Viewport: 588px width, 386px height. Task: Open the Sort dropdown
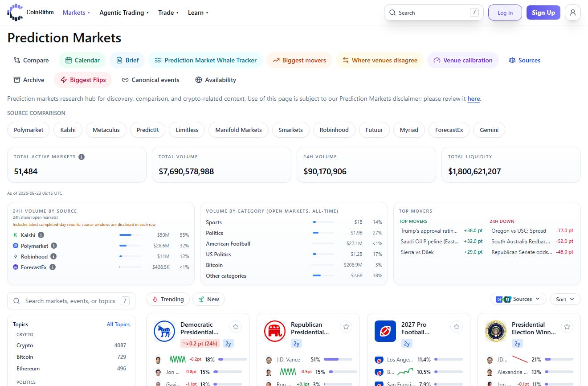coord(565,299)
